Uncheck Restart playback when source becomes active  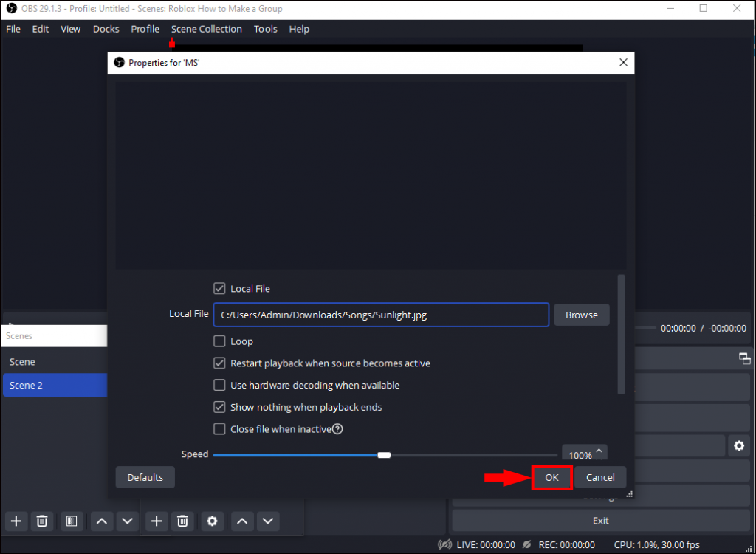pos(219,363)
